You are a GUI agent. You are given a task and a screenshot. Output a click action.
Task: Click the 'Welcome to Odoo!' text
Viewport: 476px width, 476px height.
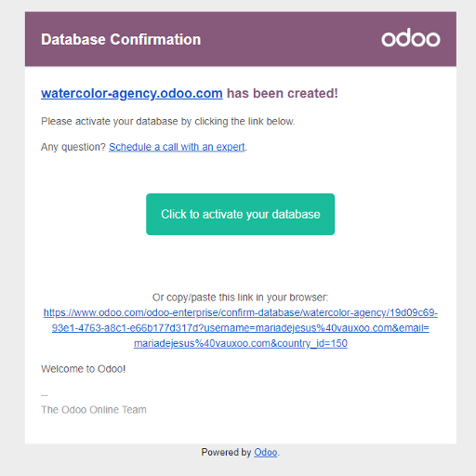pos(83,369)
